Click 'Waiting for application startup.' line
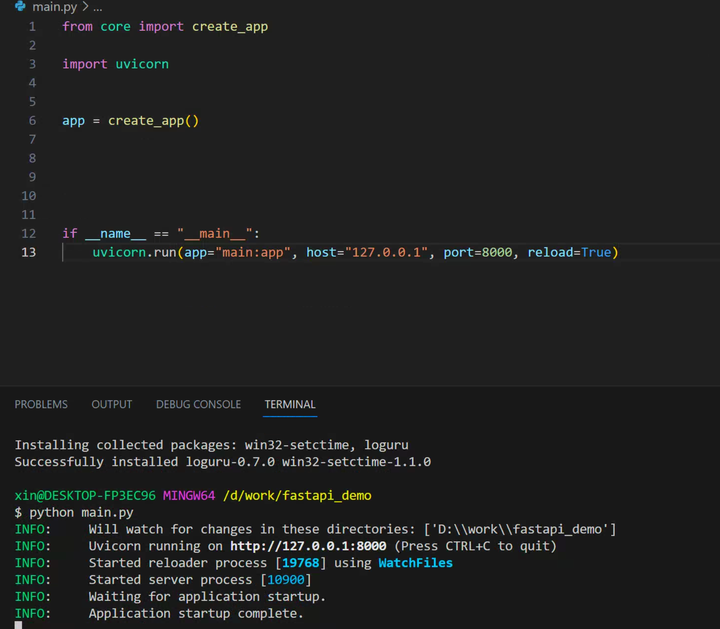The width and height of the screenshot is (720, 629). click(207, 597)
